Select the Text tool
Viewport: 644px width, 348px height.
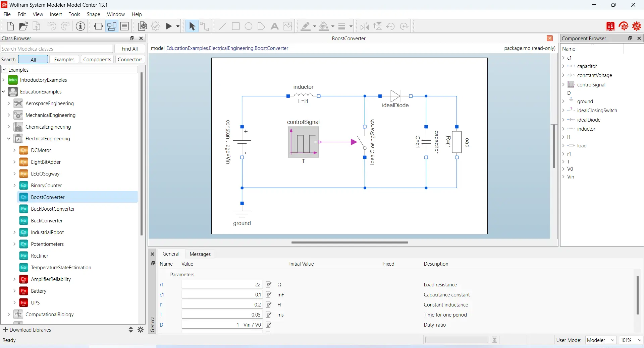[274, 26]
